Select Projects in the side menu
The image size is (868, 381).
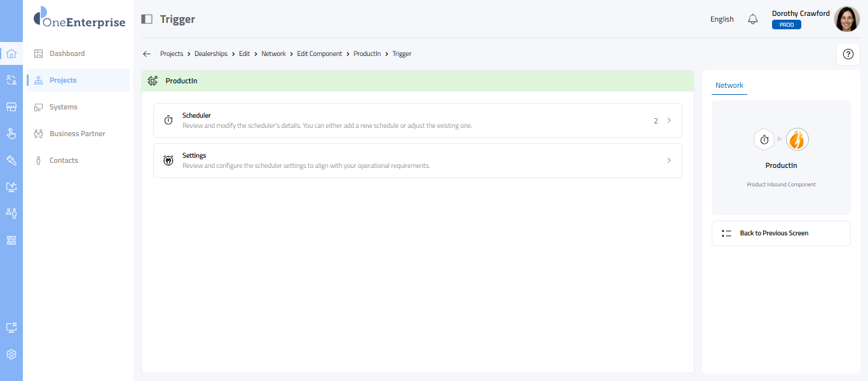point(63,80)
